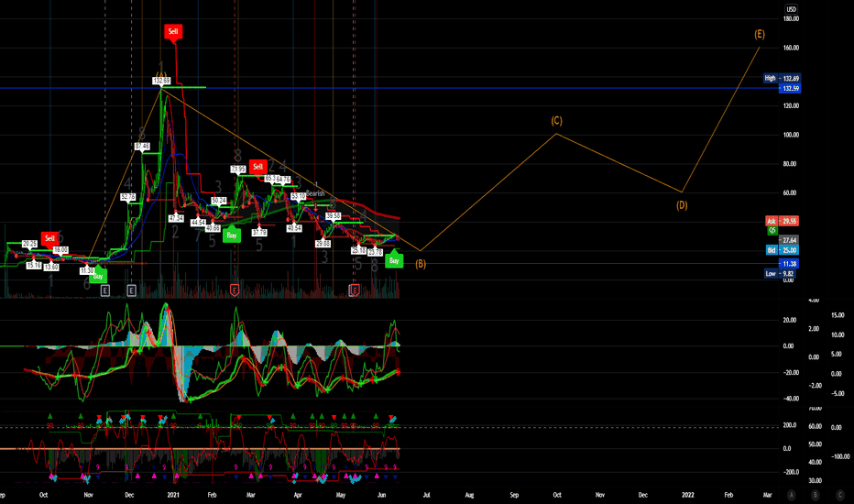The height and width of the screenshot is (504, 854).
Task: Click the -40.00 value on the oscillator scale
Action: point(791,399)
